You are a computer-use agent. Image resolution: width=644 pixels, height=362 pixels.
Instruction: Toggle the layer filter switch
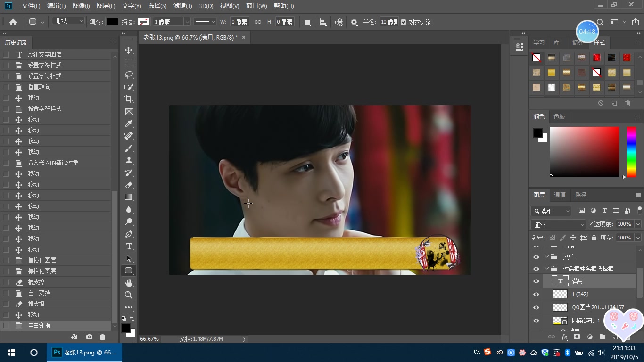(x=640, y=210)
